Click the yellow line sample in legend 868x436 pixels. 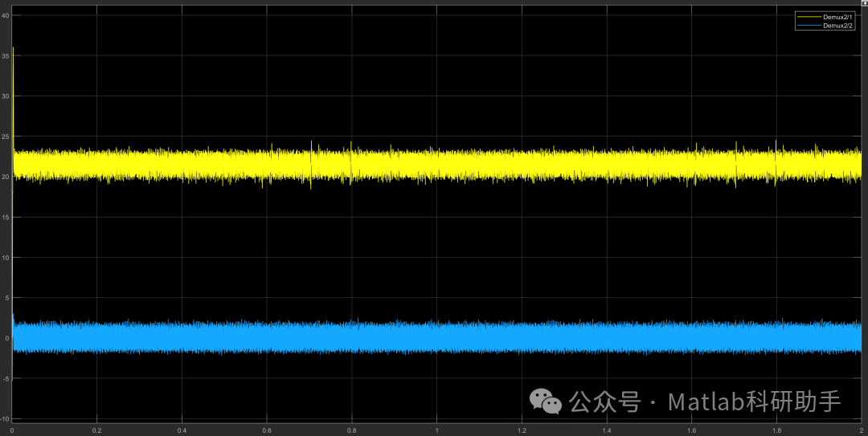click(809, 17)
